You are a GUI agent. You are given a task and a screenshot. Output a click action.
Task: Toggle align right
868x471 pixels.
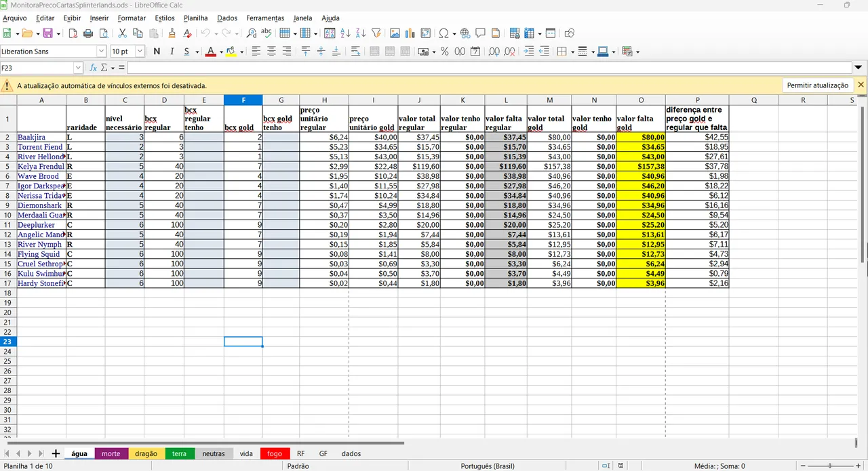coord(287,52)
